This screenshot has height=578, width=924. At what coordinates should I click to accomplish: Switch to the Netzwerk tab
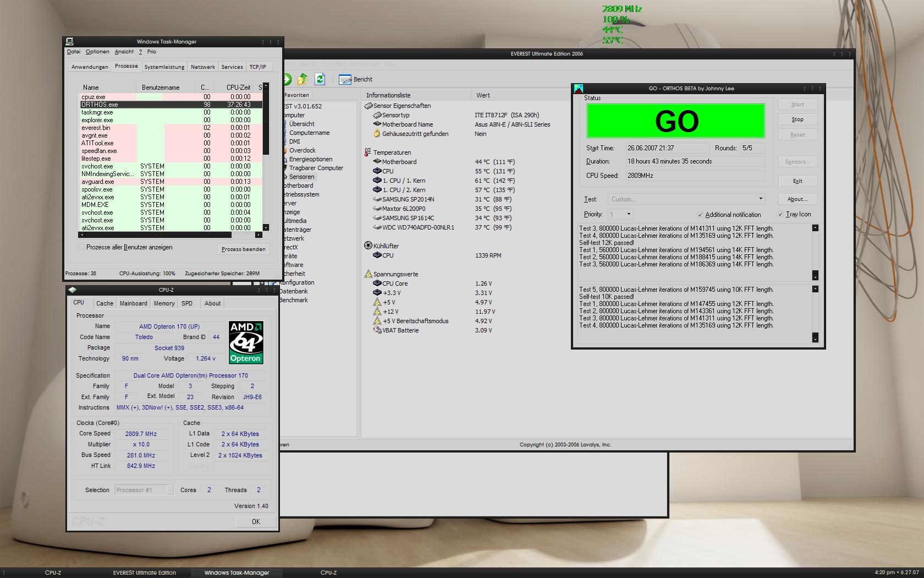point(202,67)
